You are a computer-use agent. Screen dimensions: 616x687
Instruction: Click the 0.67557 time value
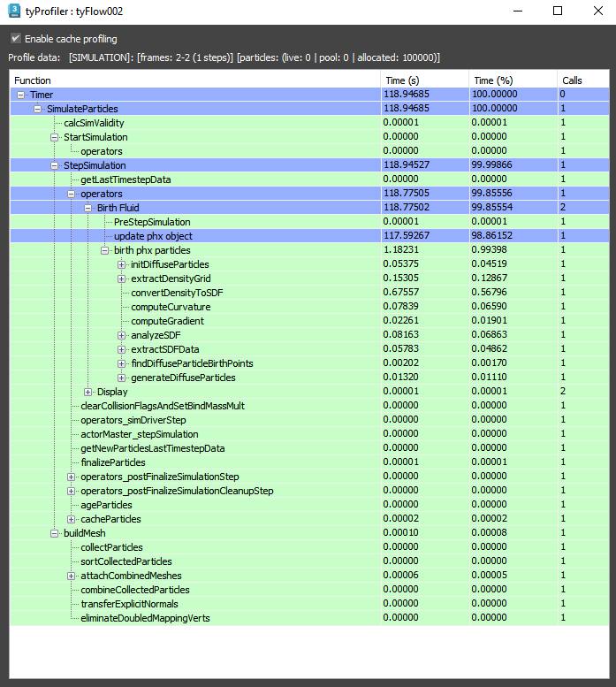point(401,293)
